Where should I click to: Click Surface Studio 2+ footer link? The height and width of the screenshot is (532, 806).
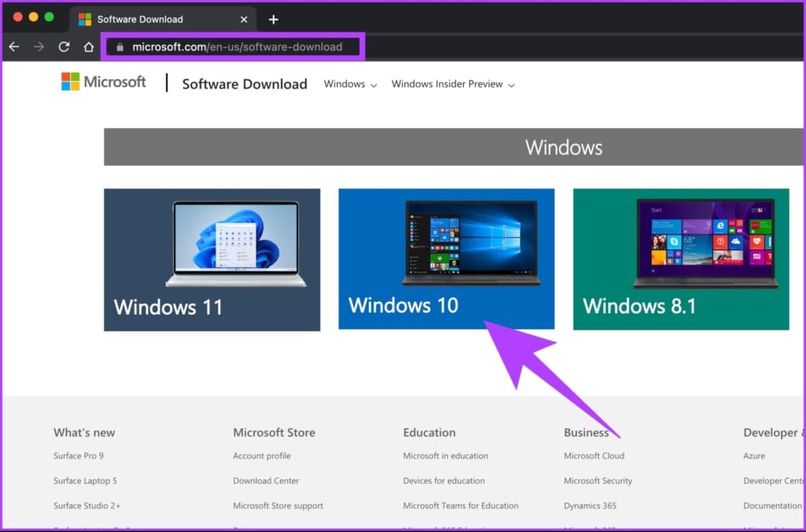pyautogui.click(x=87, y=506)
